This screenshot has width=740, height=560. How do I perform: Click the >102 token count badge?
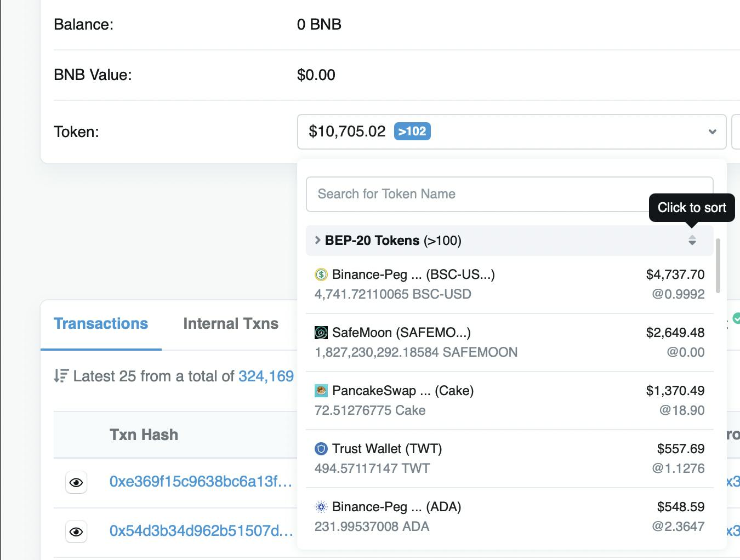coord(412,132)
